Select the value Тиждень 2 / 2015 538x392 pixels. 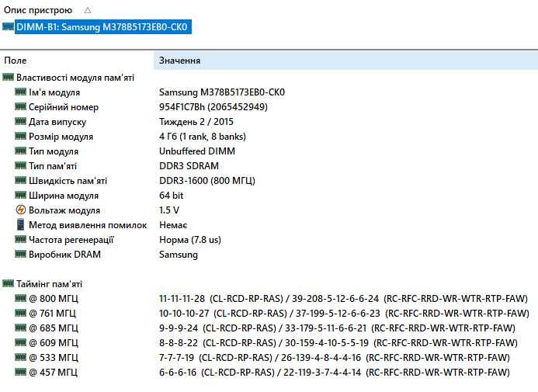pyautogui.click(x=196, y=122)
